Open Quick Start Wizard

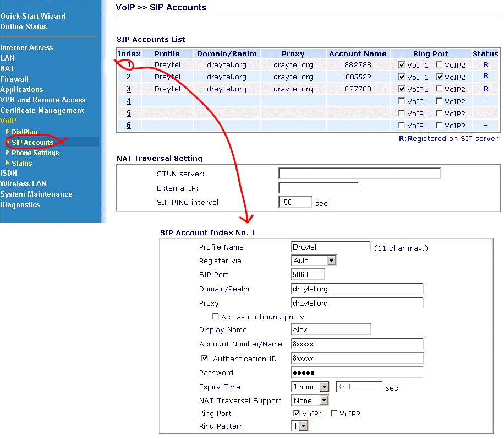click(x=33, y=16)
